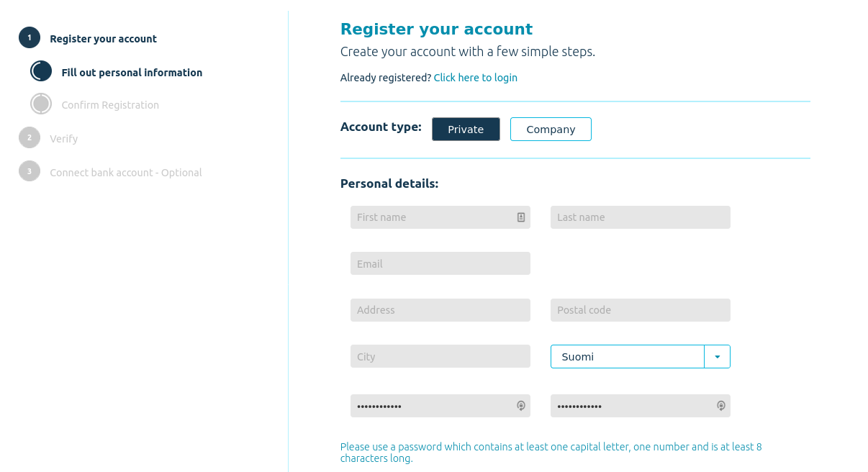This screenshot has height=472, width=868.
Task: Focus the Email input field
Action: point(440,263)
